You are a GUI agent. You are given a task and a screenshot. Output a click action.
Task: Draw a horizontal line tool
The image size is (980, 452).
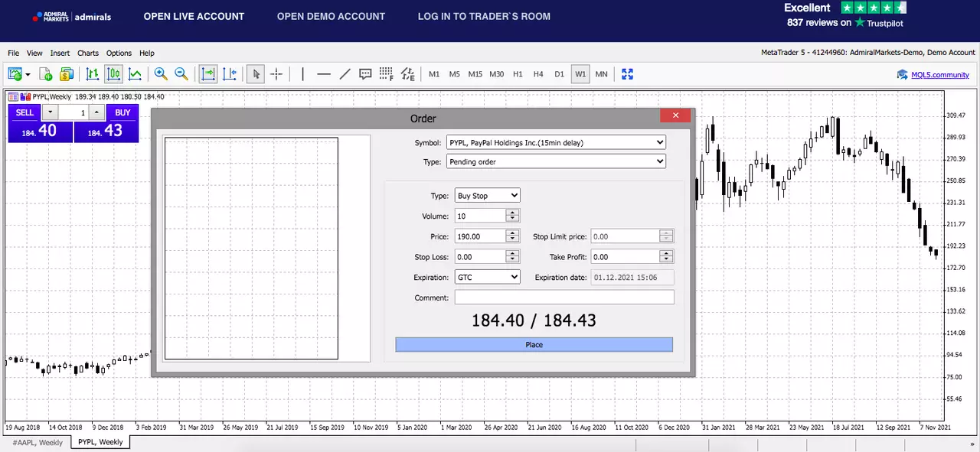324,74
